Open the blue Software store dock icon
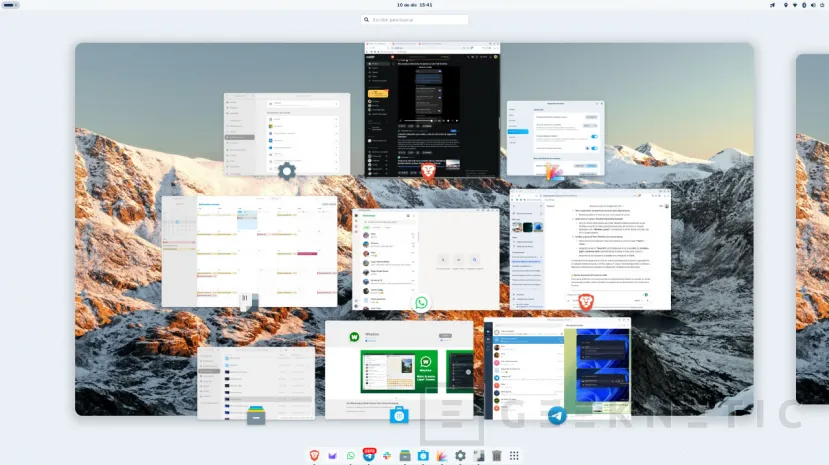 coord(423,455)
